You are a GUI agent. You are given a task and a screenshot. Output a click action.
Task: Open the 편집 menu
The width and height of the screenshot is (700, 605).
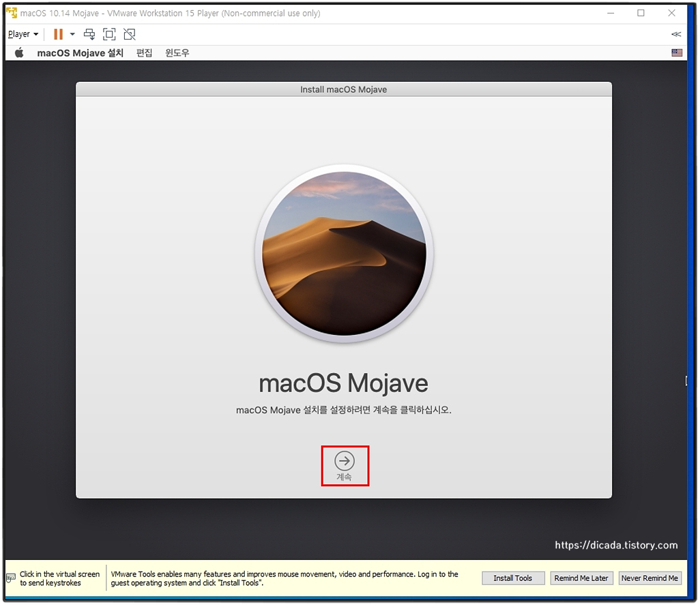pos(144,53)
